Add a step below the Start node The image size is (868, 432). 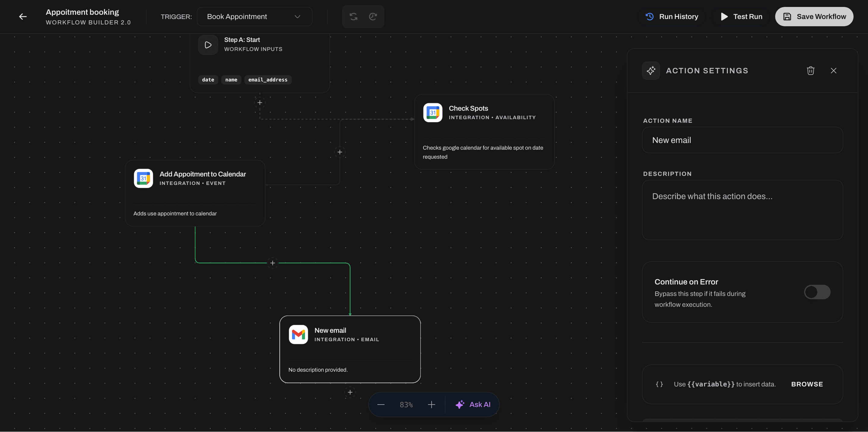(x=260, y=103)
